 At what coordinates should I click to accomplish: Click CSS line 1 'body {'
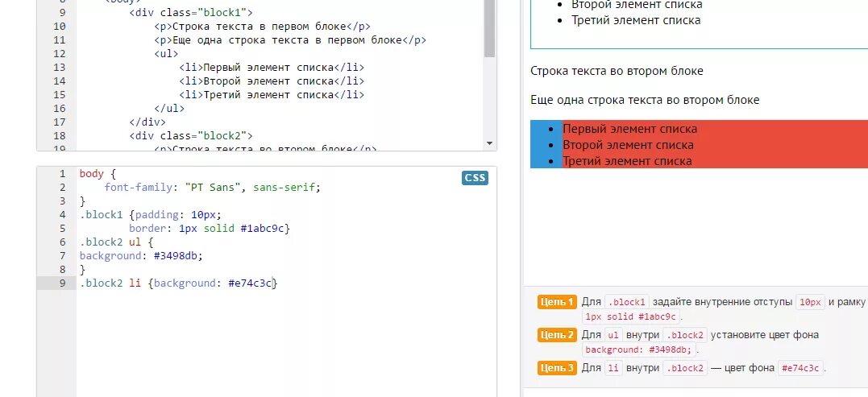click(x=98, y=174)
